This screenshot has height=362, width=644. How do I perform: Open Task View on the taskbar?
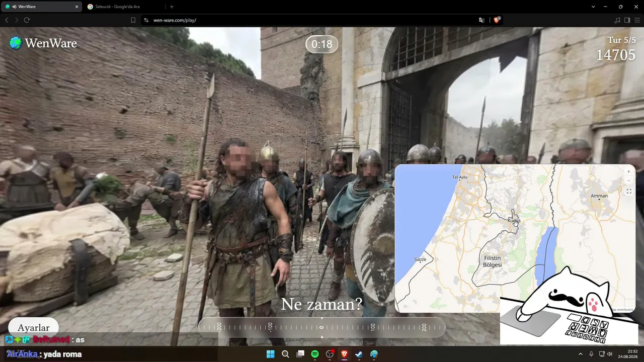300,354
